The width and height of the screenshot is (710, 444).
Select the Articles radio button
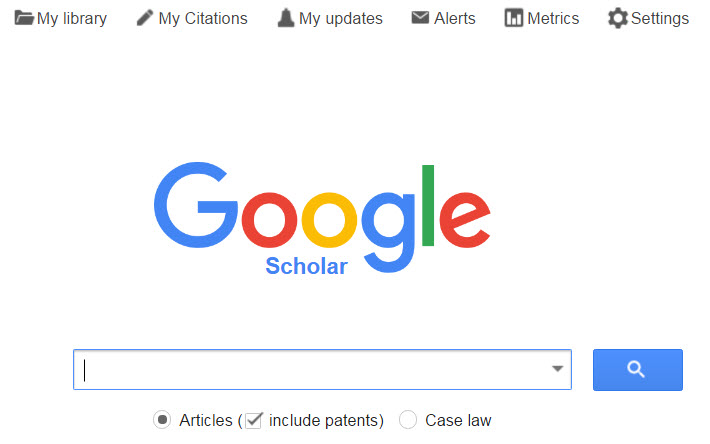pyautogui.click(x=162, y=420)
